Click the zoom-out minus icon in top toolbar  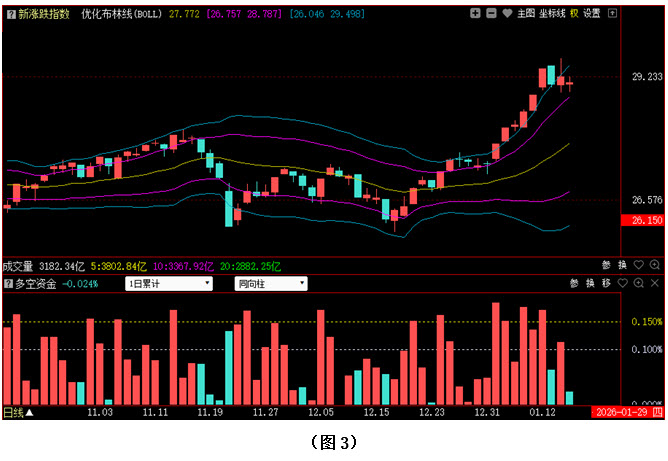click(491, 13)
